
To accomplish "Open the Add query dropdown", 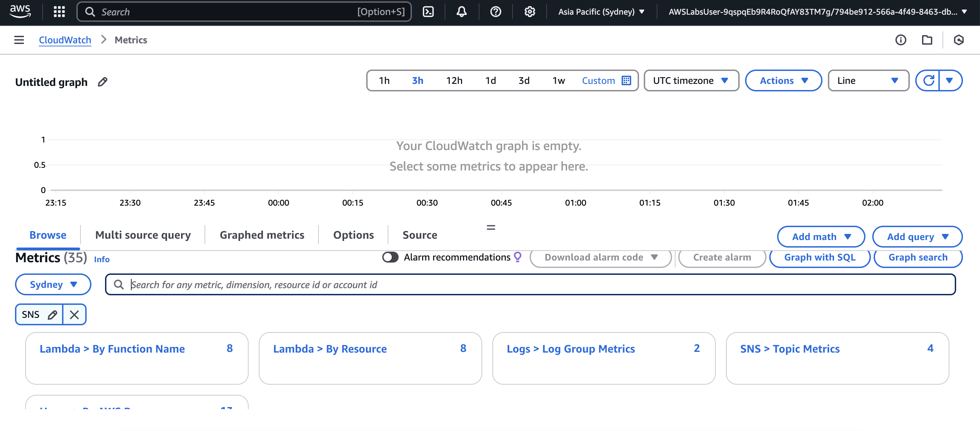I will pyautogui.click(x=917, y=237).
